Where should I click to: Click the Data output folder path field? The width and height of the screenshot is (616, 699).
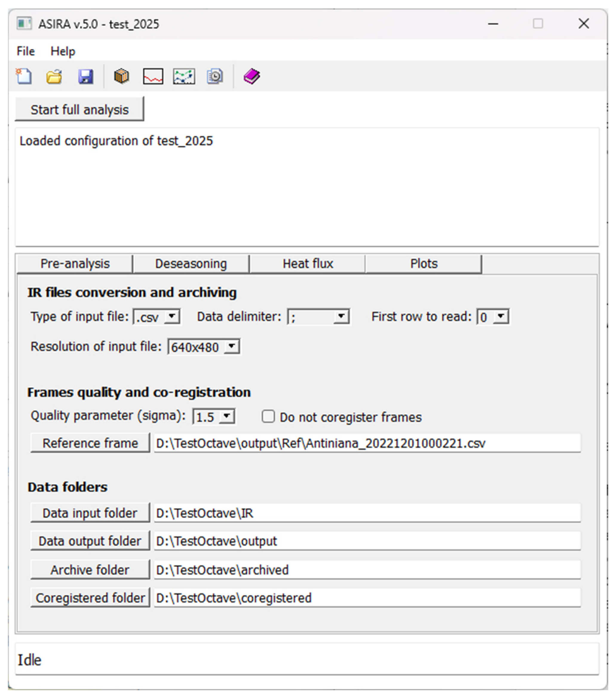tap(367, 541)
